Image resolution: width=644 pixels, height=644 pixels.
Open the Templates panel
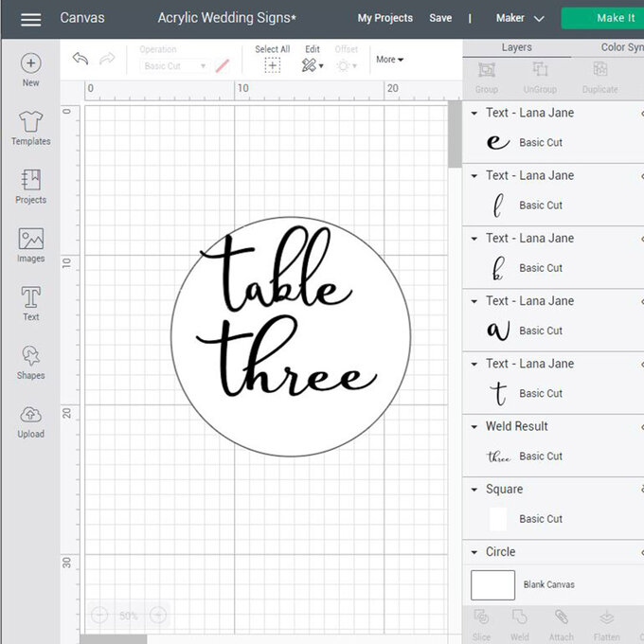30,123
